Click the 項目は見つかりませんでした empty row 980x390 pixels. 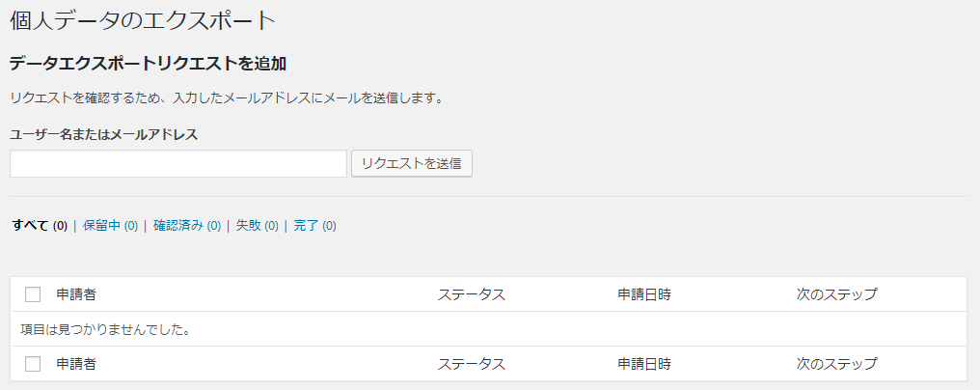(x=104, y=330)
